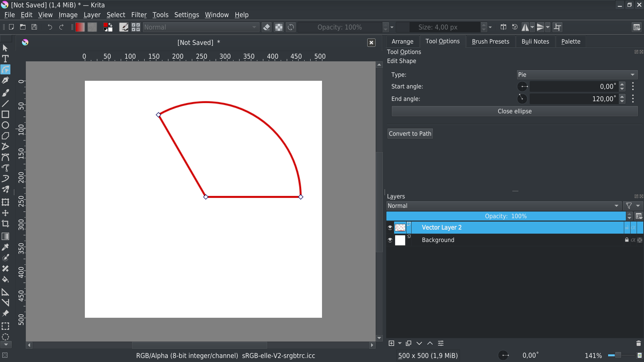This screenshot has width=644, height=362.
Task: Switch to the Brush Presets tab
Action: coord(490,42)
